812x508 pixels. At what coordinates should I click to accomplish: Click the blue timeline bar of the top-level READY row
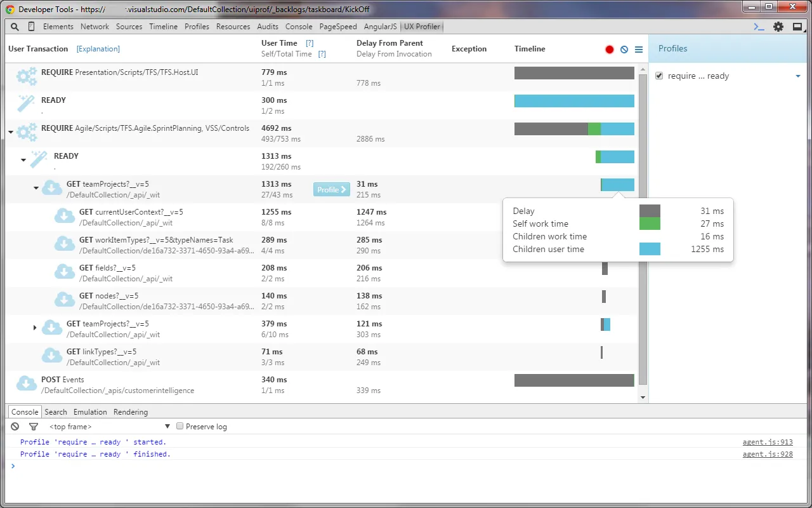pyautogui.click(x=574, y=101)
